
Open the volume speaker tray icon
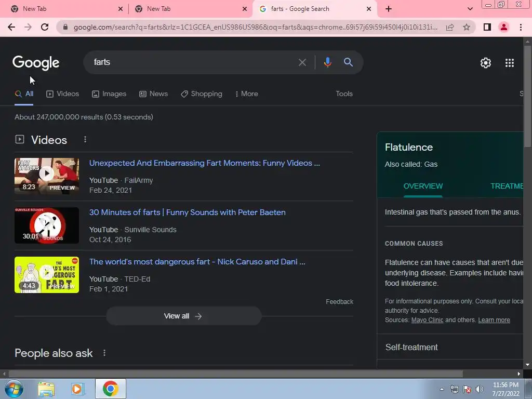click(x=480, y=389)
